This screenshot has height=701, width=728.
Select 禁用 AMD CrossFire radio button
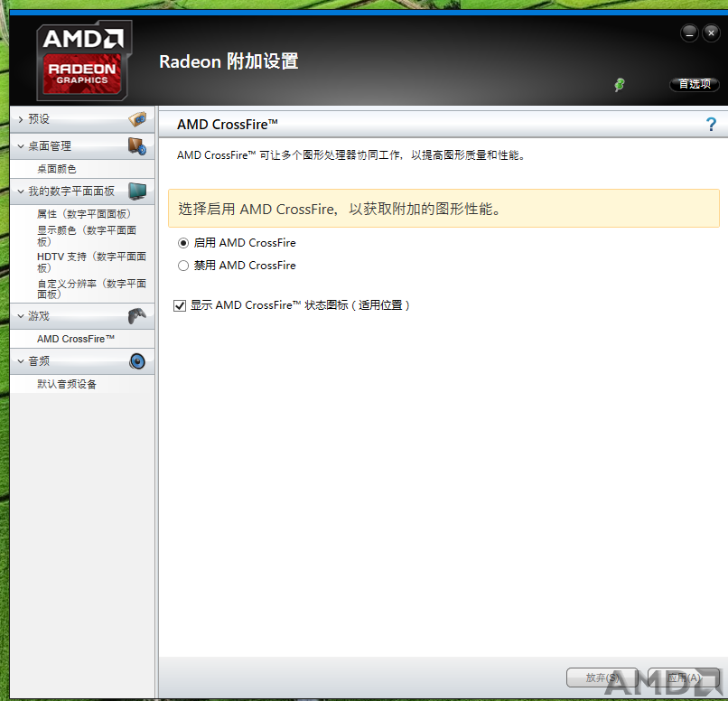click(x=183, y=266)
